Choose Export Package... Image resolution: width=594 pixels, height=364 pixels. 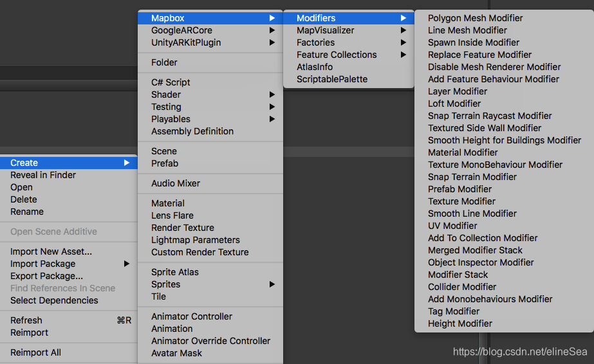(x=69, y=276)
